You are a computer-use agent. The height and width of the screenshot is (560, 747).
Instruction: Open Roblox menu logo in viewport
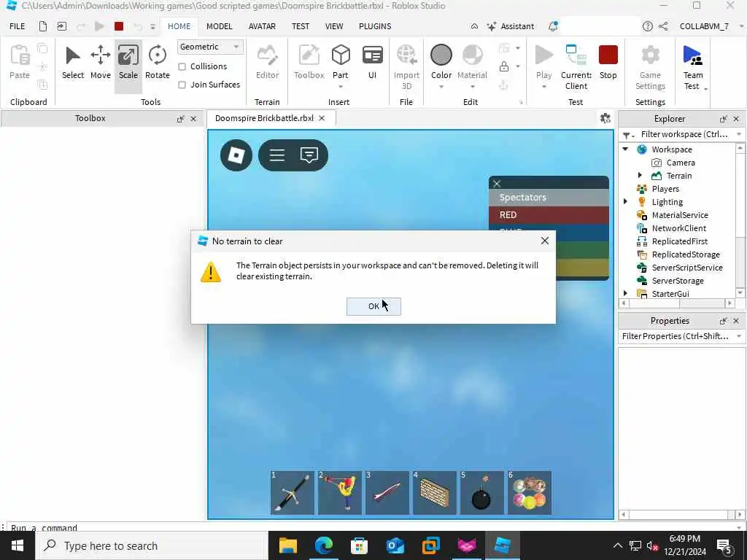pyautogui.click(x=236, y=155)
